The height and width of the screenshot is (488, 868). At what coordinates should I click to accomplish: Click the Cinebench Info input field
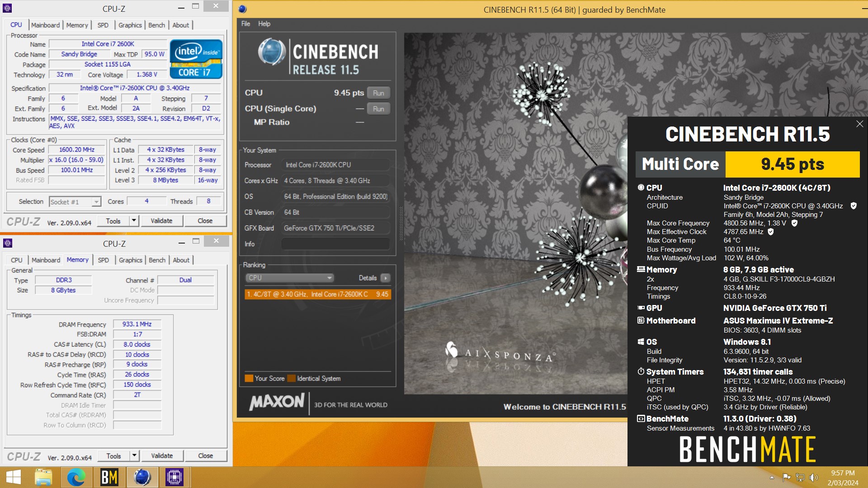click(x=335, y=244)
